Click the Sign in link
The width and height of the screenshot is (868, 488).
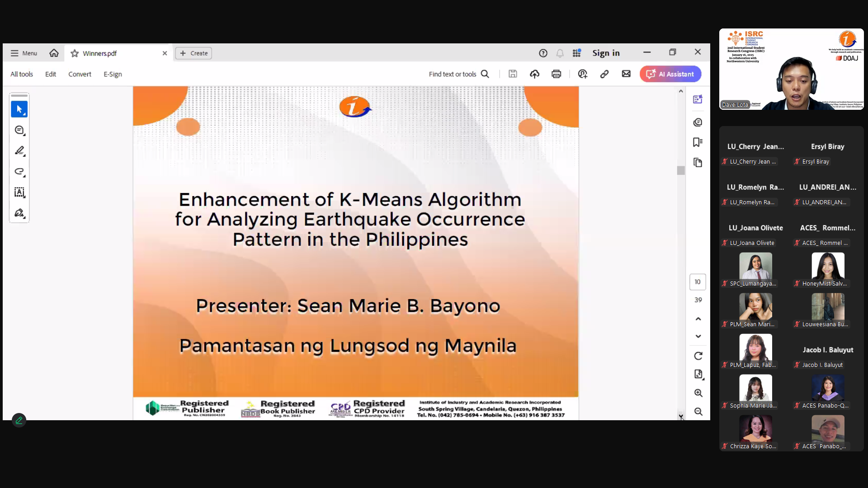coord(606,53)
